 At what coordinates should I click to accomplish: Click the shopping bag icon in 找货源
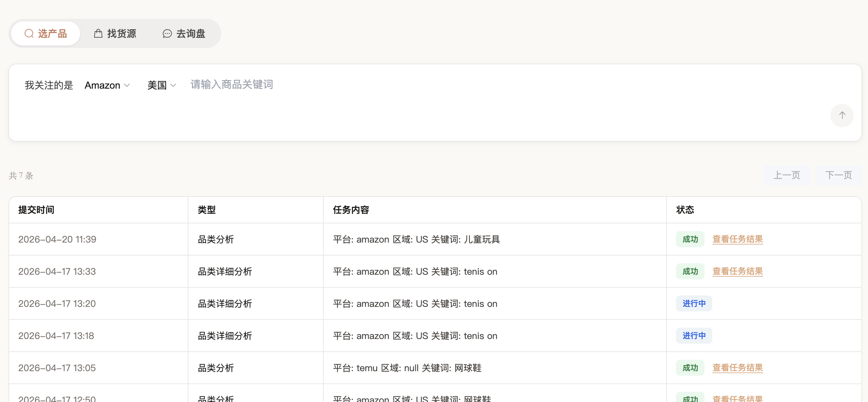pyautogui.click(x=98, y=33)
